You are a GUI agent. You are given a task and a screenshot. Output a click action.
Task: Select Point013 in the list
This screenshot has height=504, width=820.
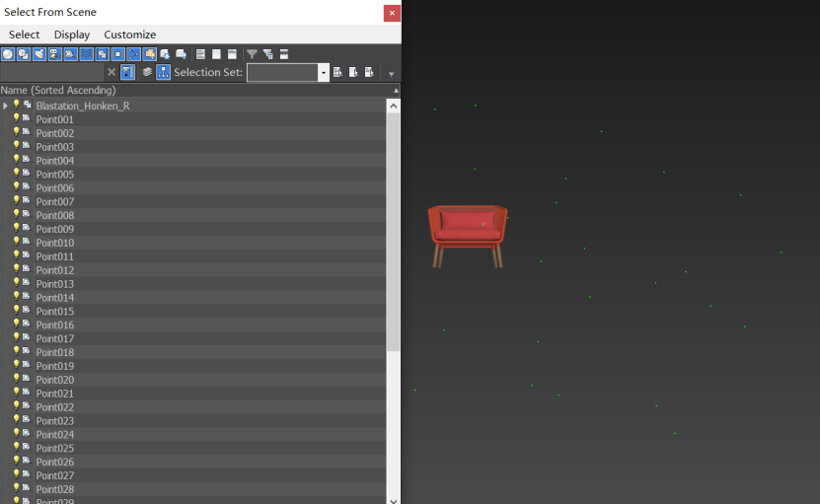[55, 284]
